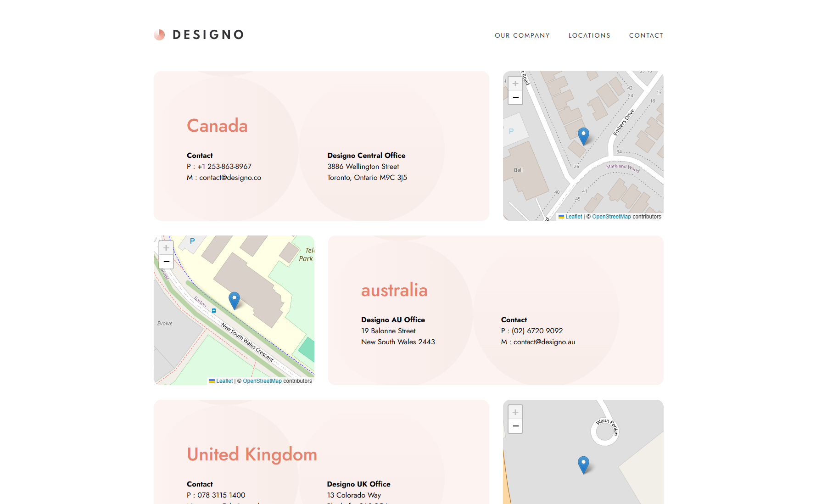Click the Australia map location marker
This screenshot has width=816, height=504.
click(234, 300)
